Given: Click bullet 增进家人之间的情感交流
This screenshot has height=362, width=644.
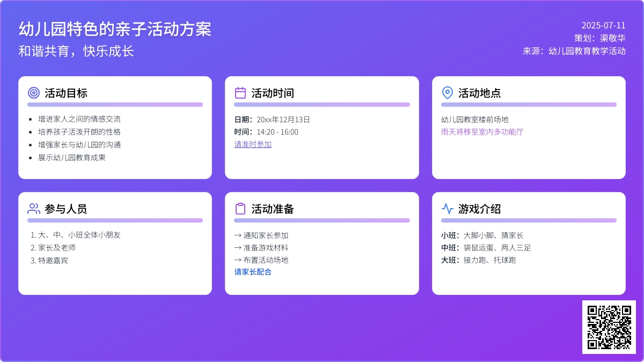Looking at the screenshot, I should (x=79, y=119).
